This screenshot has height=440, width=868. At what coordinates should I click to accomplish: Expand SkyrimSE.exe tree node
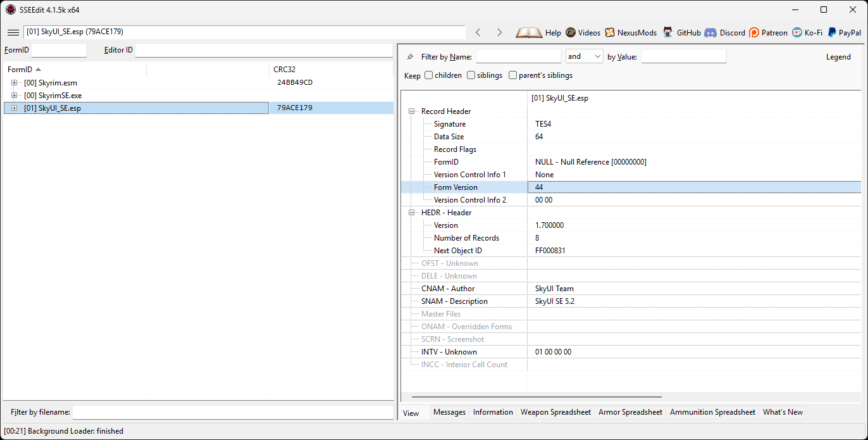tap(14, 96)
